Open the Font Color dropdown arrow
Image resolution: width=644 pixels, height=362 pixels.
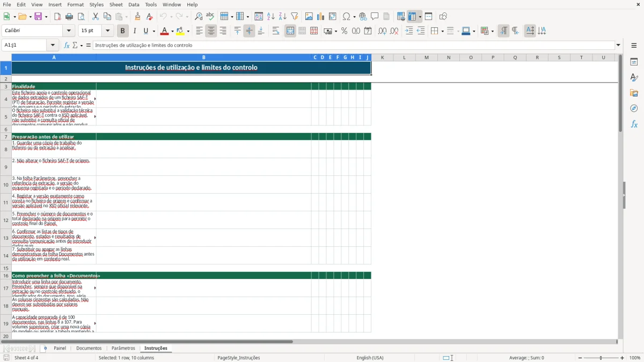[172, 31]
